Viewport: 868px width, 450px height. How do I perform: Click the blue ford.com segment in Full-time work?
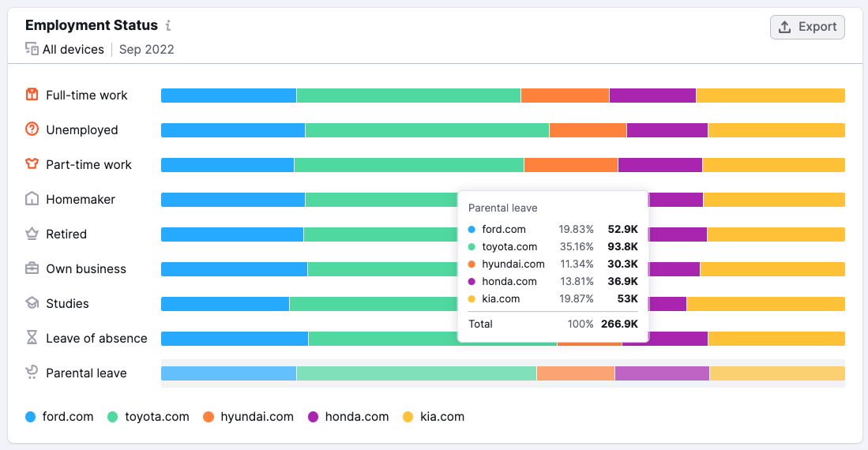coord(228,96)
